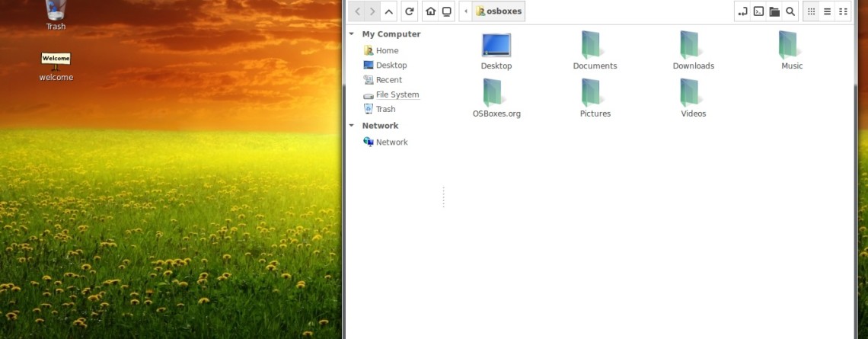Select the Videos folder

pyautogui.click(x=693, y=98)
